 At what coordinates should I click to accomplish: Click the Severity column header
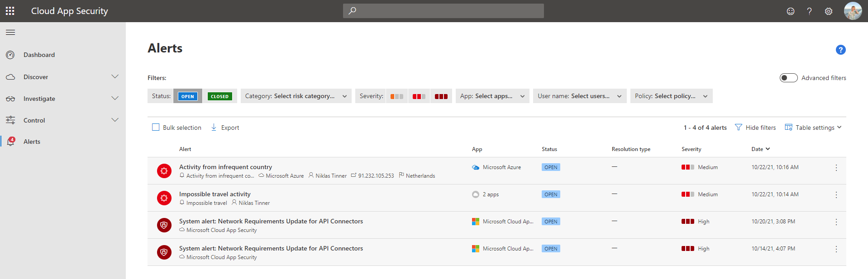(692, 149)
